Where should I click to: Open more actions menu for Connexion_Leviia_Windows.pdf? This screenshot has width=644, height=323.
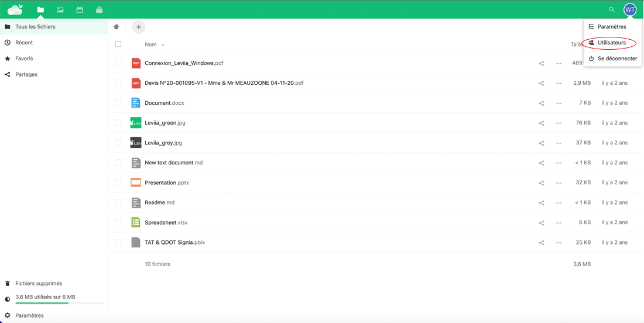pos(559,63)
